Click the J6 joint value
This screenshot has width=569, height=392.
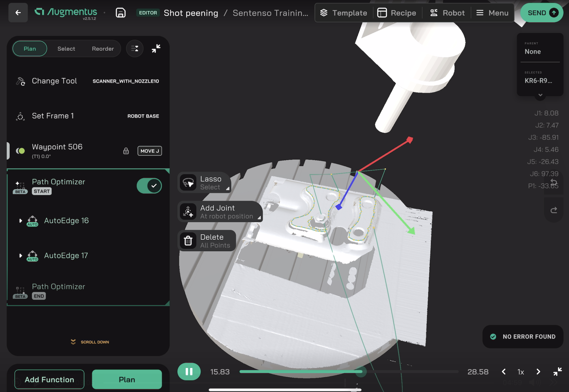pos(544,174)
